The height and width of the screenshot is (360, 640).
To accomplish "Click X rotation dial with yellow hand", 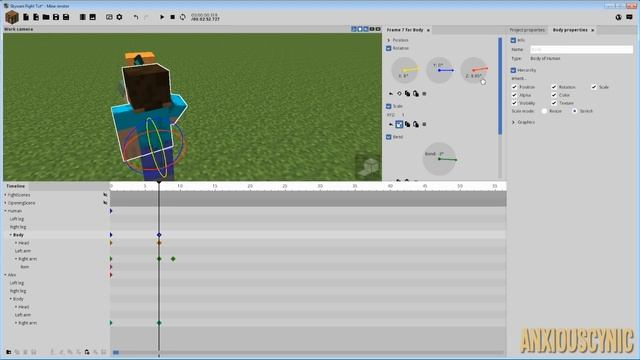I will (405, 70).
